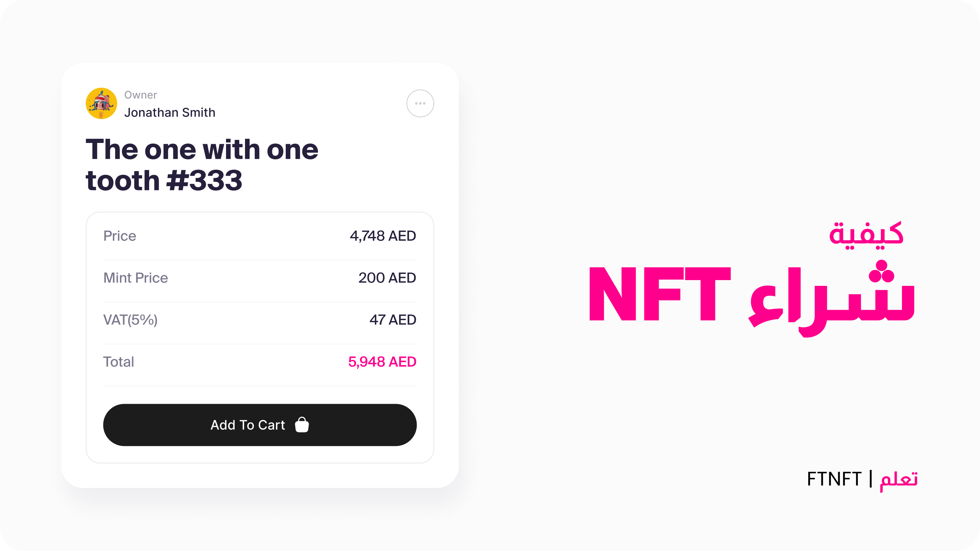Viewport: 980px width, 551px height.
Task: Click the pink تعلم link beside FTNFT
Action: pyautogui.click(x=899, y=479)
